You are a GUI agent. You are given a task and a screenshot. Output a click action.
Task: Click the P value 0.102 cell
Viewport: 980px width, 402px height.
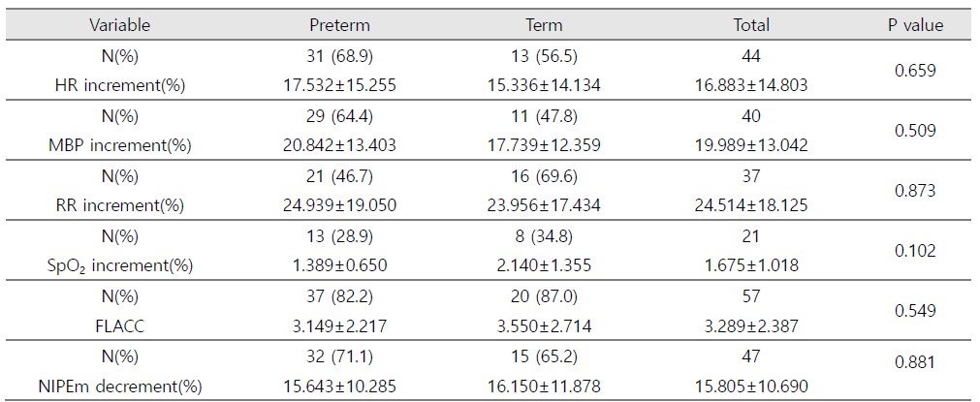pos(915,251)
